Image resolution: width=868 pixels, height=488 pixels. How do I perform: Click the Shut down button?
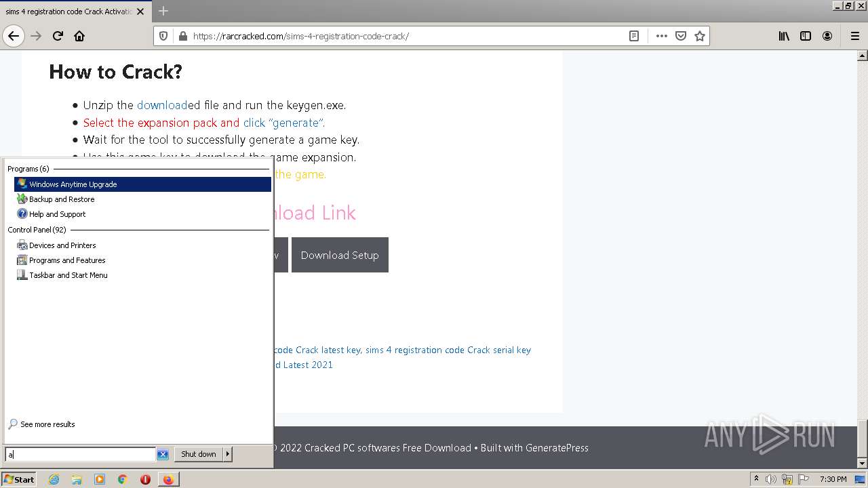click(x=199, y=454)
